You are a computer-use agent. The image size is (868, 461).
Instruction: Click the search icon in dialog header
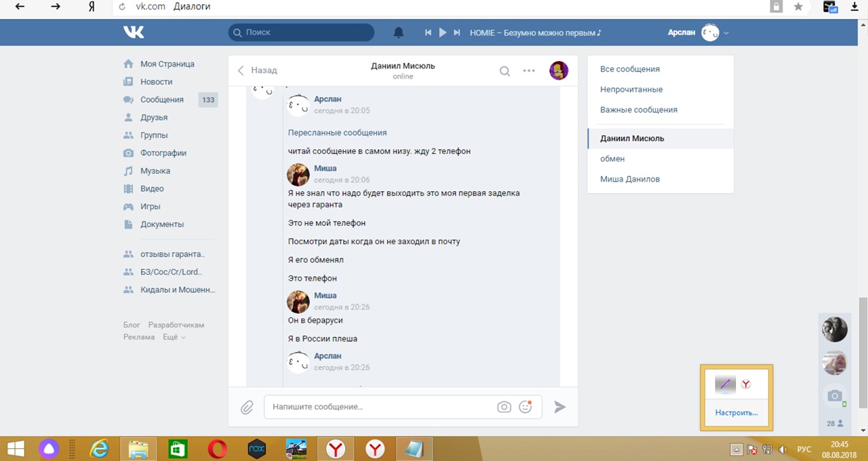click(x=505, y=71)
